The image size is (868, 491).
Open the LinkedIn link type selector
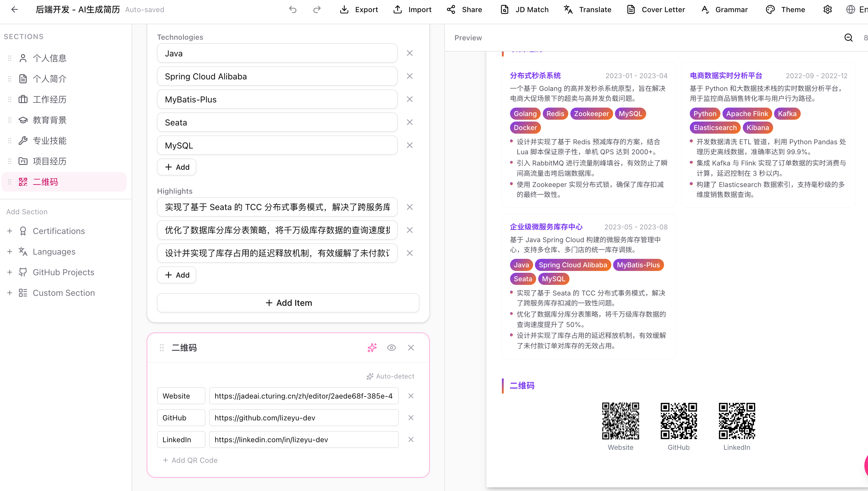[x=181, y=439]
